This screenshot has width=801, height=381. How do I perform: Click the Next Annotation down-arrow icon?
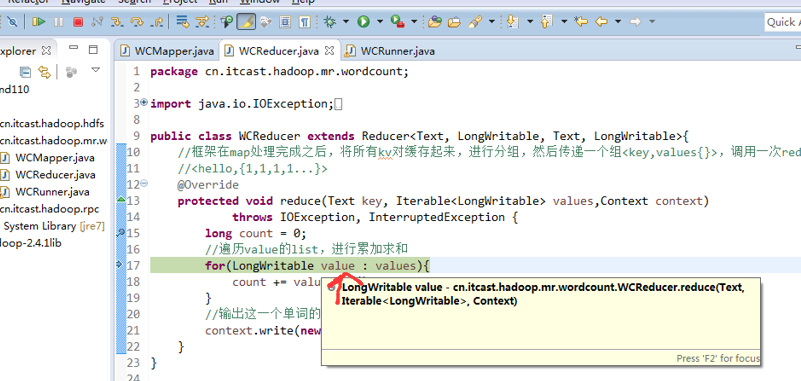tap(513, 22)
